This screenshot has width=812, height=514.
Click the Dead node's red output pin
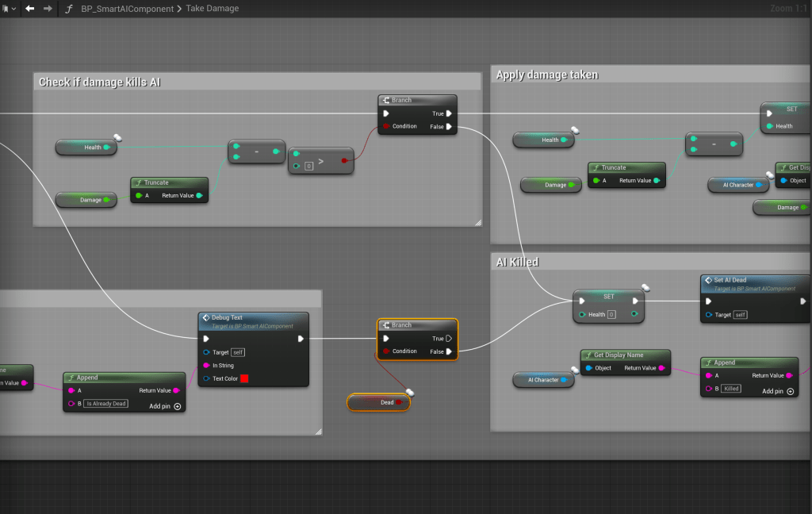pyautogui.click(x=399, y=402)
